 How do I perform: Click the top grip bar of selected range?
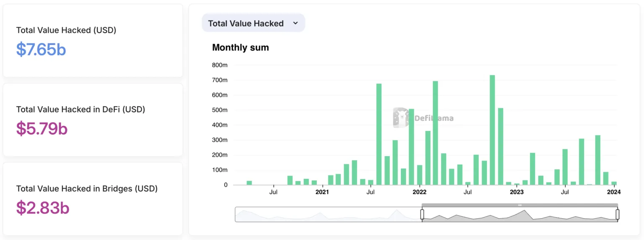click(x=520, y=205)
